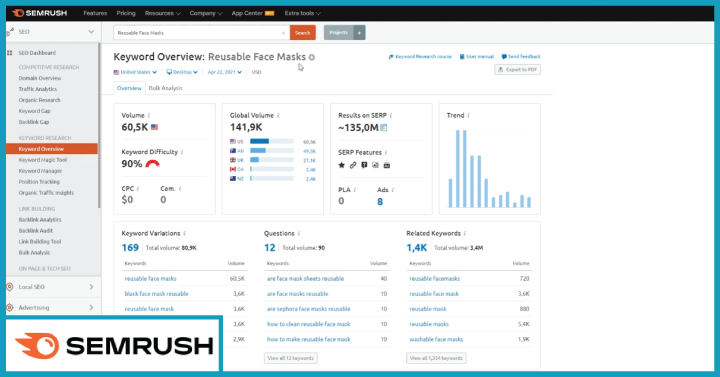Open the Features menu item
Viewport: 720px width, 377px height.
(95, 13)
